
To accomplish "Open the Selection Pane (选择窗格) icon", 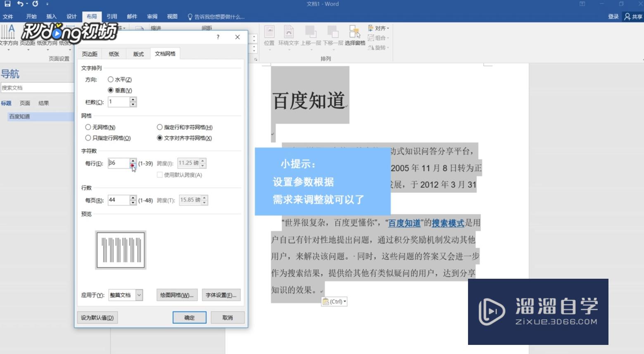I will click(355, 36).
